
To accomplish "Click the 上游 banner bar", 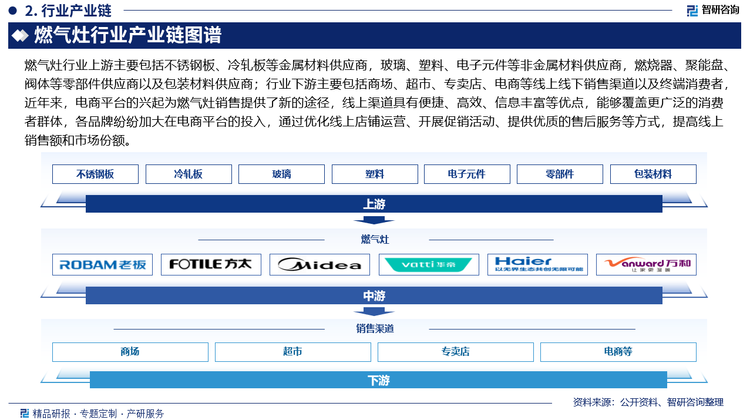I will [374, 204].
